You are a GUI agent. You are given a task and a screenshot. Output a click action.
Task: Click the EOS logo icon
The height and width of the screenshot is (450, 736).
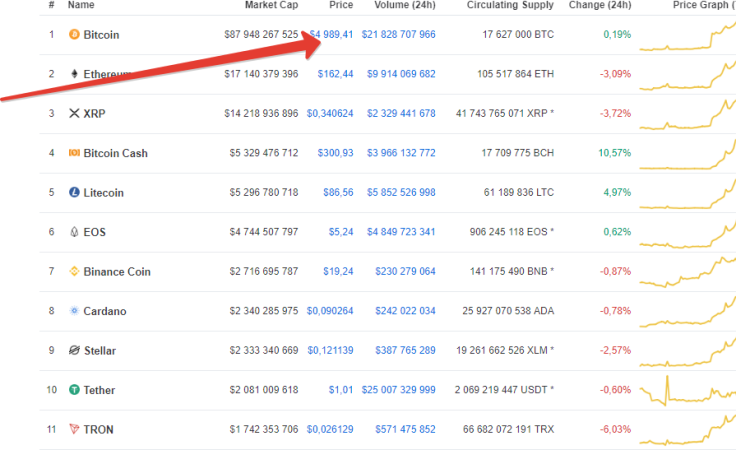coord(74,231)
